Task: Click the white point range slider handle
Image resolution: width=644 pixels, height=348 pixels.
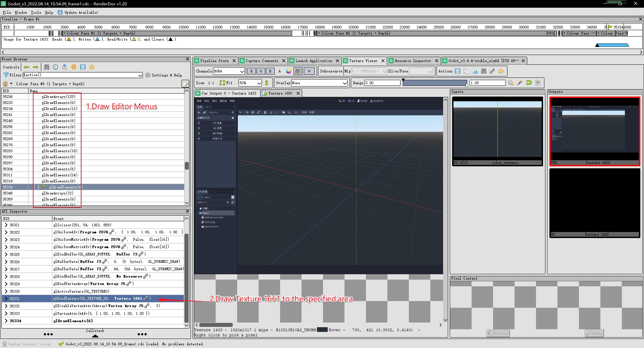Action: 467,85
